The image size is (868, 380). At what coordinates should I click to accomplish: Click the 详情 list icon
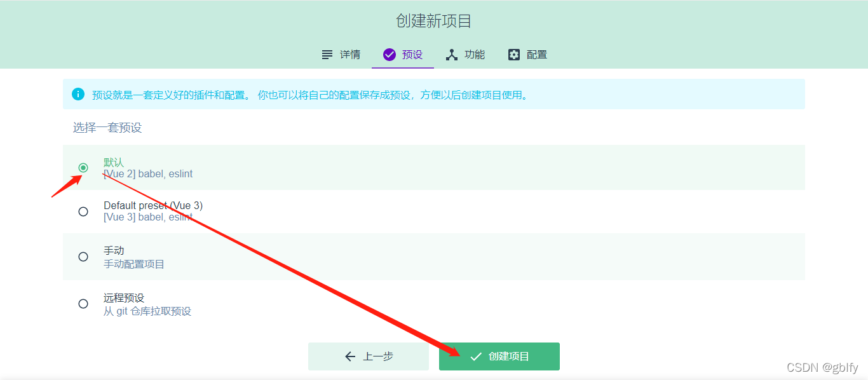pos(327,55)
